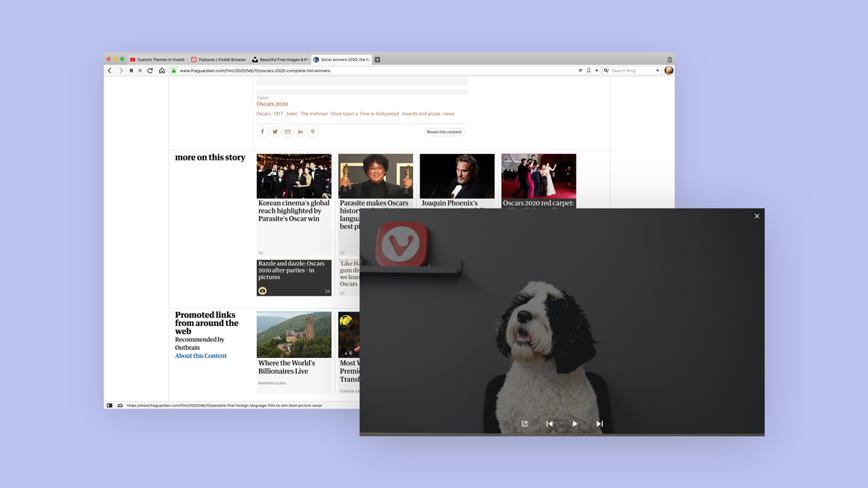The image size is (868, 488).
Task: Open Where the World's Billionaires Live link
Action: [x=286, y=367]
